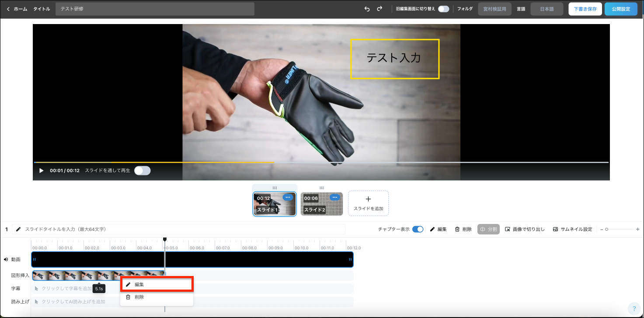This screenshot has width=644, height=318.
Task: Click the drag handle above スライド2
Action: (x=322, y=188)
